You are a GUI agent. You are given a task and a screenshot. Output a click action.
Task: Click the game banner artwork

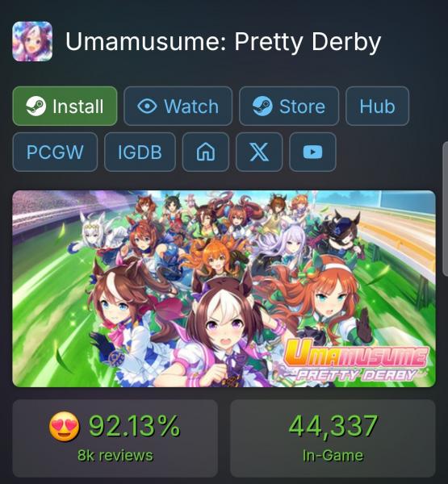click(x=224, y=289)
